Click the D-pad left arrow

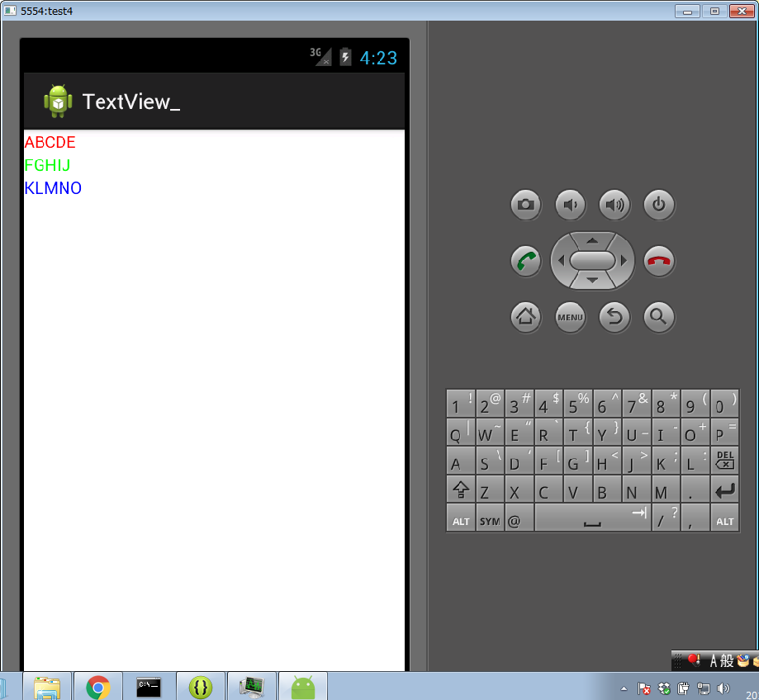click(x=561, y=261)
